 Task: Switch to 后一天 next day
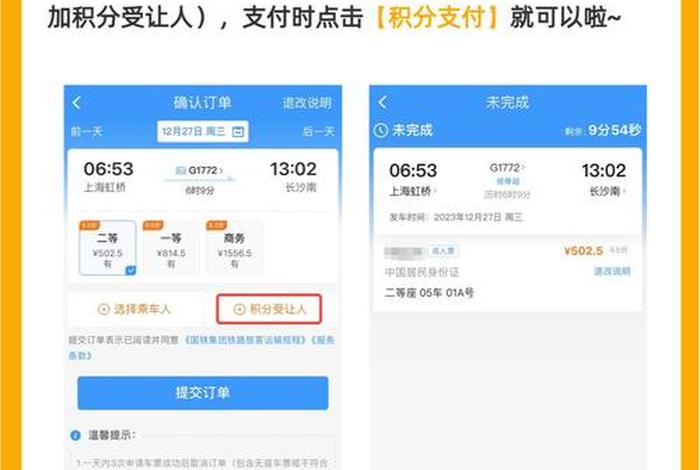click(319, 132)
